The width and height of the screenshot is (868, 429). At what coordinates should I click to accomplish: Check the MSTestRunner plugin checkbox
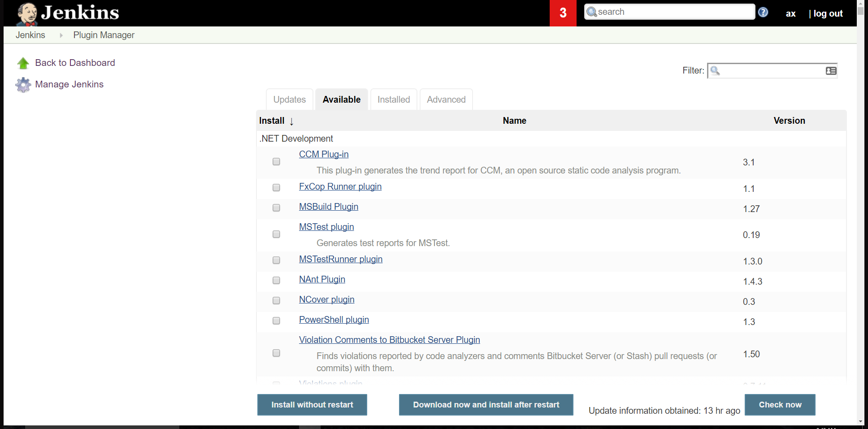[276, 260]
